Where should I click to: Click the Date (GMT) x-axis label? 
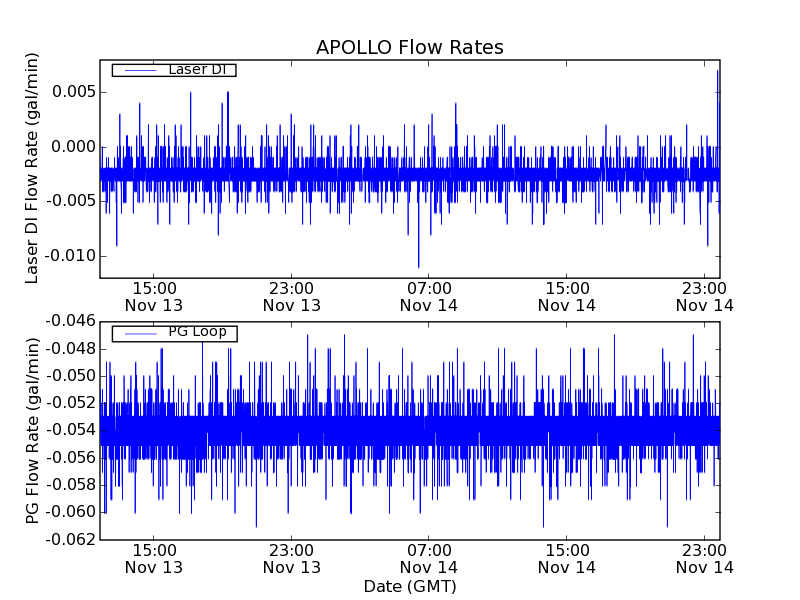pyautogui.click(x=409, y=586)
